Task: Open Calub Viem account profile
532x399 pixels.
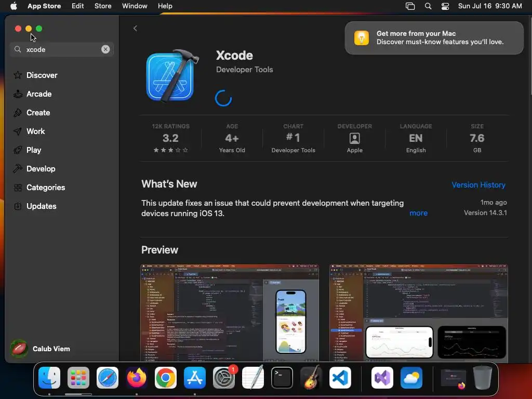Action: (40, 349)
